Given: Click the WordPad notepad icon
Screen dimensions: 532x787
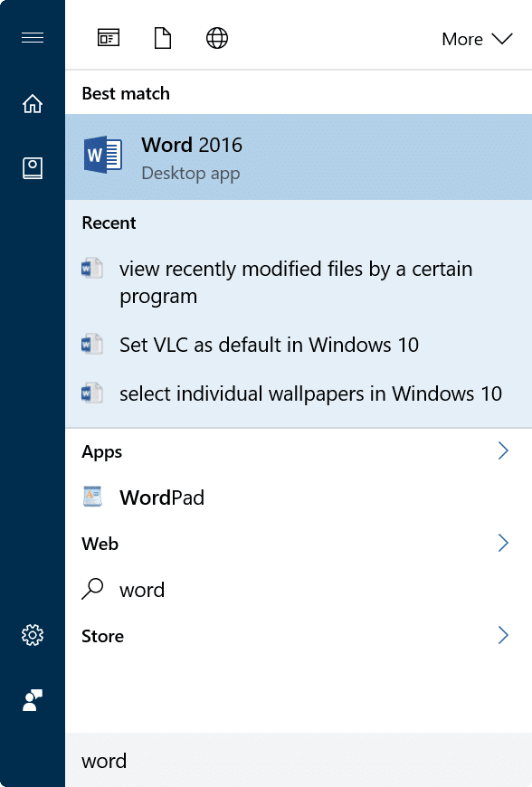Looking at the screenshot, I should click(x=92, y=497).
